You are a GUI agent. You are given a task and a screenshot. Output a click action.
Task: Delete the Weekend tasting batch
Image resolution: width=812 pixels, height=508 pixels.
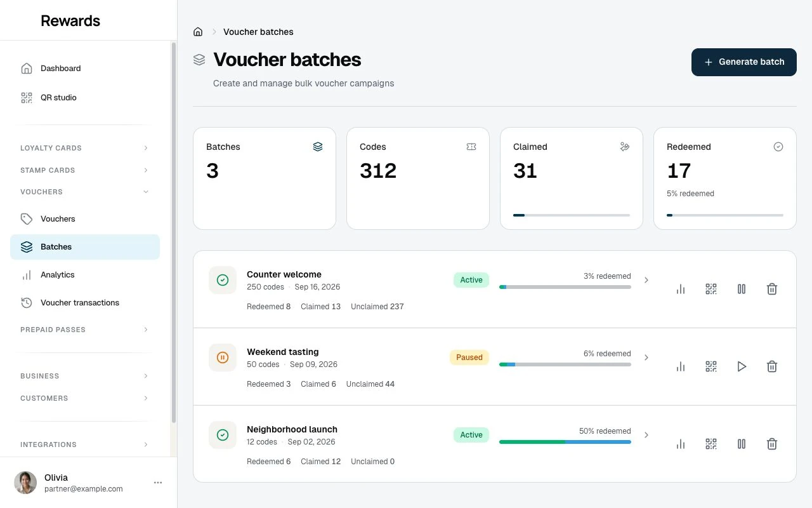[772, 366]
